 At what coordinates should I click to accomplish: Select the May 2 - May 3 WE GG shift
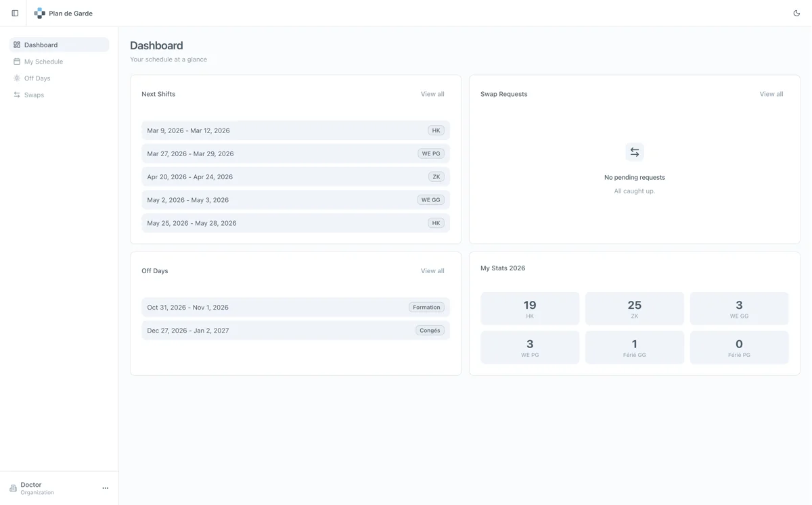point(295,200)
